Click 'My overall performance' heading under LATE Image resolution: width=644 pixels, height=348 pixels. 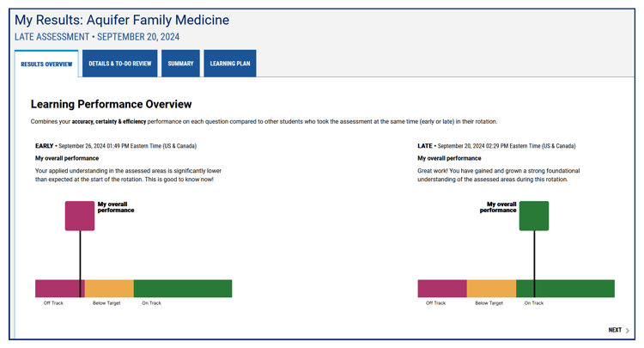pos(449,158)
